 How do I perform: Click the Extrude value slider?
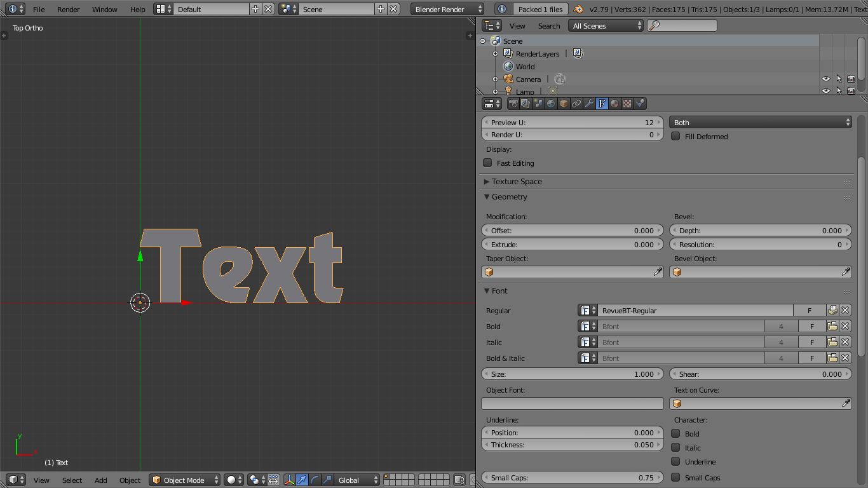573,245
